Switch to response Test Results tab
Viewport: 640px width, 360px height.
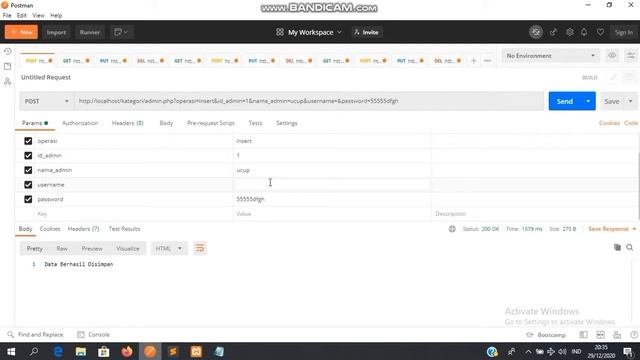tap(124, 229)
